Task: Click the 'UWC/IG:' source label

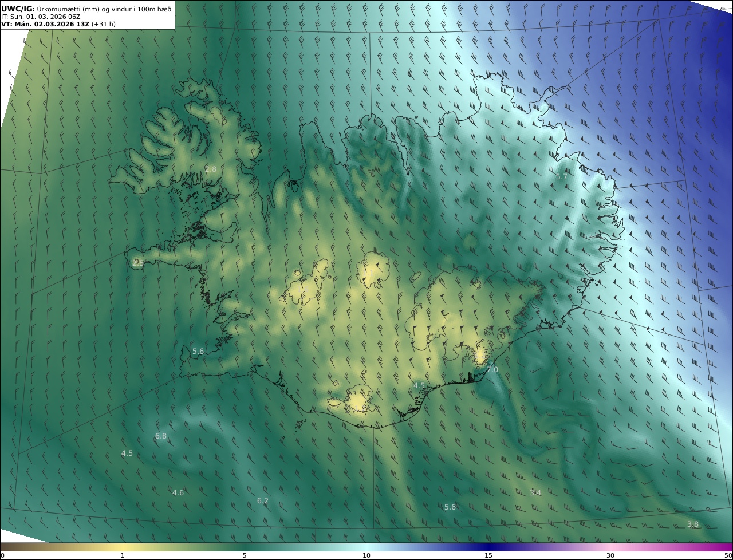Action: [x=18, y=9]
